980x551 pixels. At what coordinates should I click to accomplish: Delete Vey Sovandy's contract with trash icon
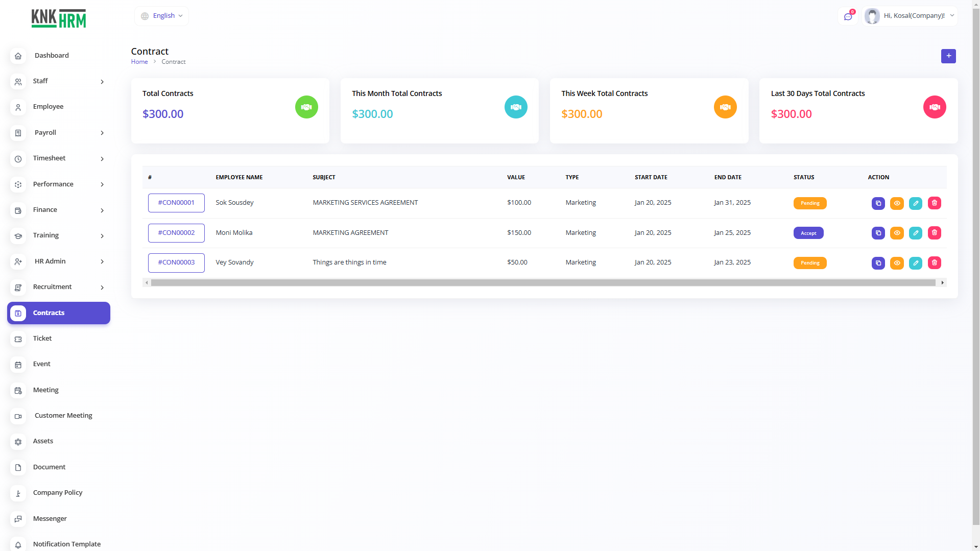[x=934, y=262]
